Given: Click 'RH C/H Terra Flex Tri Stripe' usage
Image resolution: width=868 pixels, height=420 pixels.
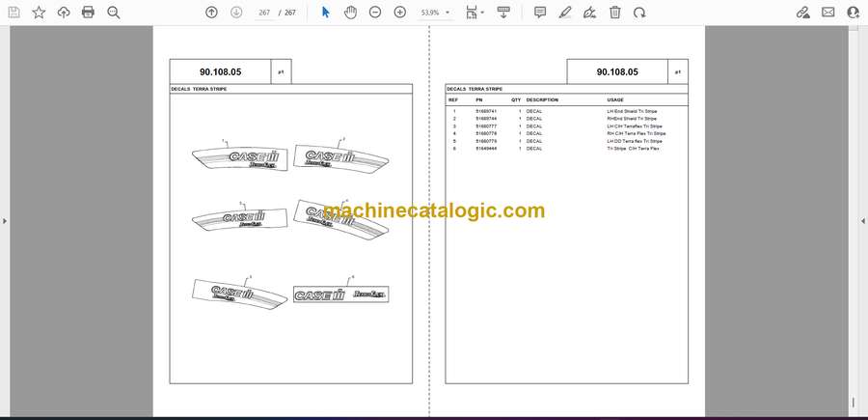Looking at the screenshot, I should (x=637, y=133).
